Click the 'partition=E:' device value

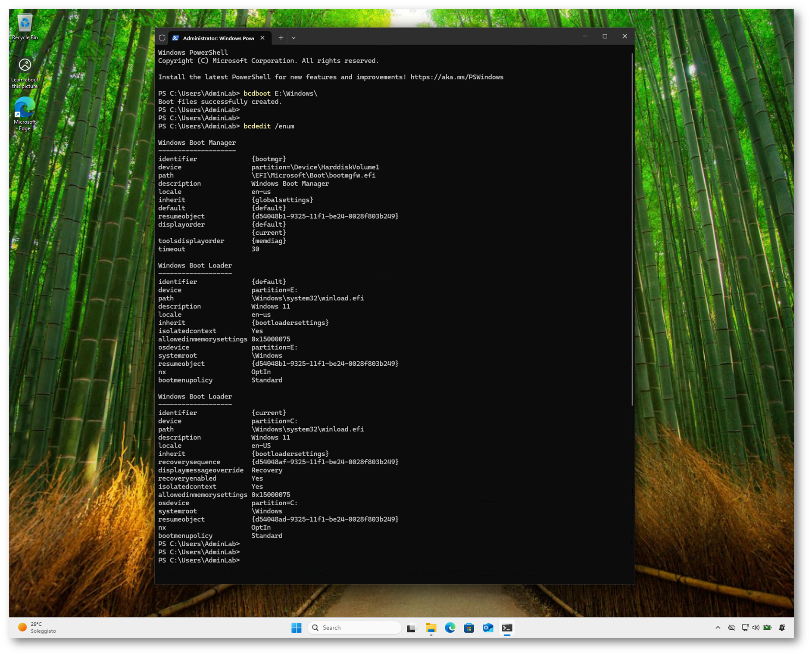(x=275, y=290)
